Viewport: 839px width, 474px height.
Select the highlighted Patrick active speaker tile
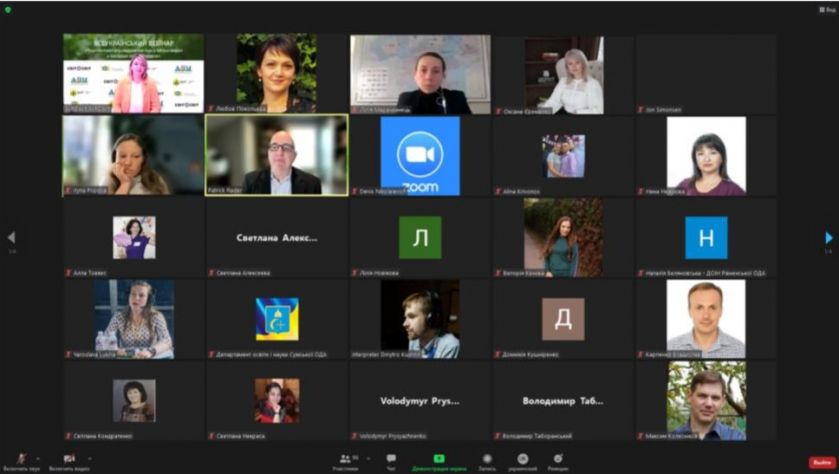click(x=277, y=155)
